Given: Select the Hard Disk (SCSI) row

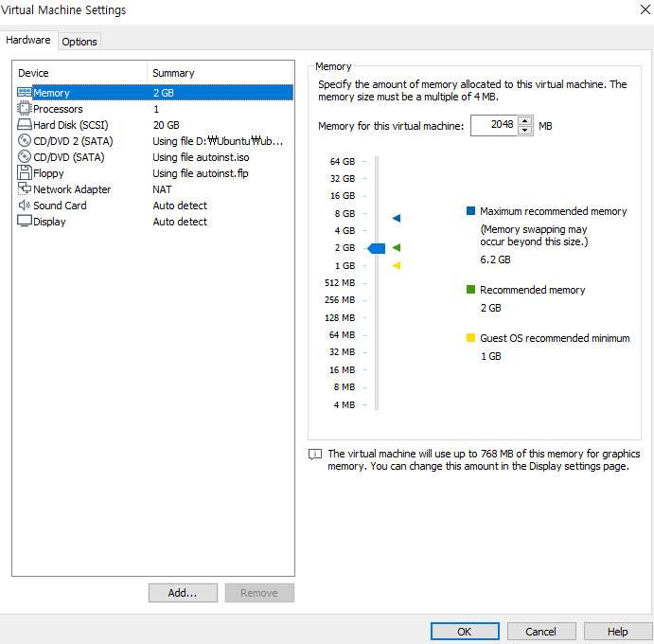Looking at the screenshot, I should click(x=154, y=125).
